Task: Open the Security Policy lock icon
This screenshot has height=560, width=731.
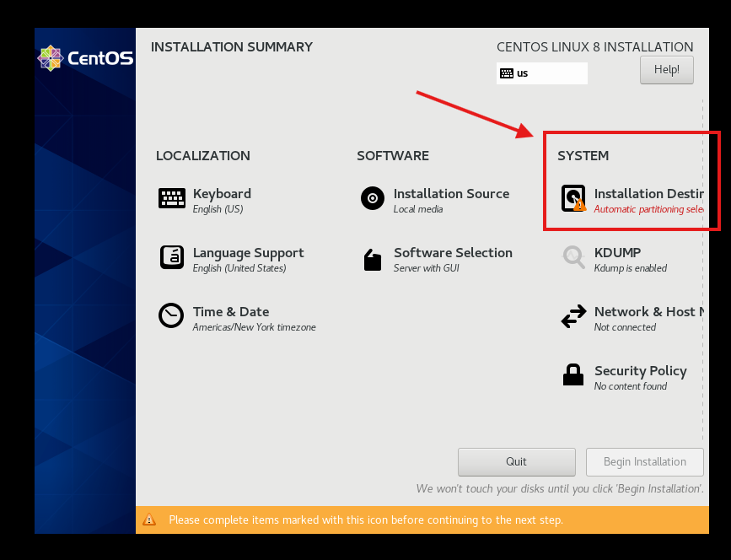Action: click(573, 375)
